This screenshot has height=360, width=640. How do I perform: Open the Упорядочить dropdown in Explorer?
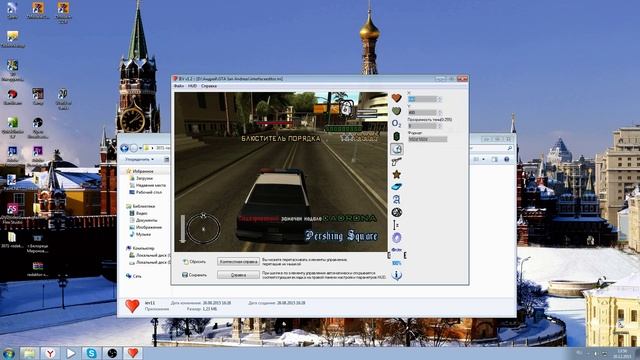point(140,159)
